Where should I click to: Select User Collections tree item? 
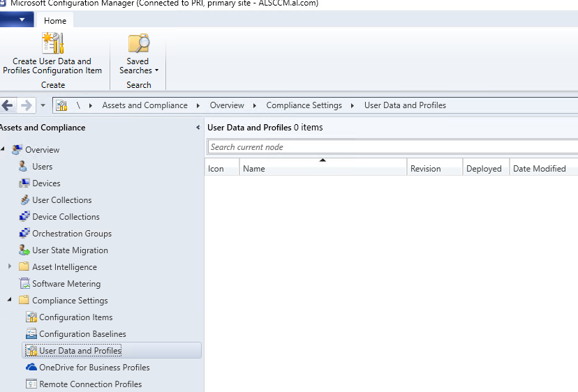[x=62, y=200]
